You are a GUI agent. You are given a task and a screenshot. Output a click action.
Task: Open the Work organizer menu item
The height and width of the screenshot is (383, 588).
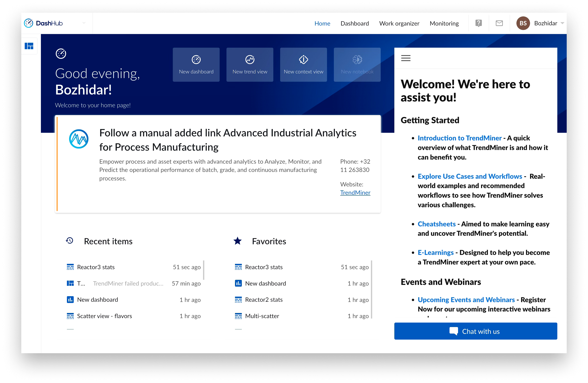(x=399, y=23)
